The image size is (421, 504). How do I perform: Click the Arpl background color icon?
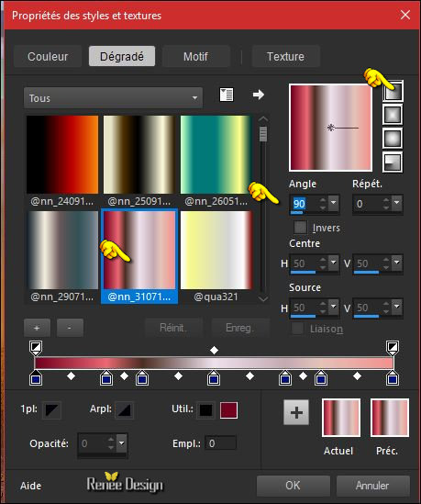tap(124, 410)
